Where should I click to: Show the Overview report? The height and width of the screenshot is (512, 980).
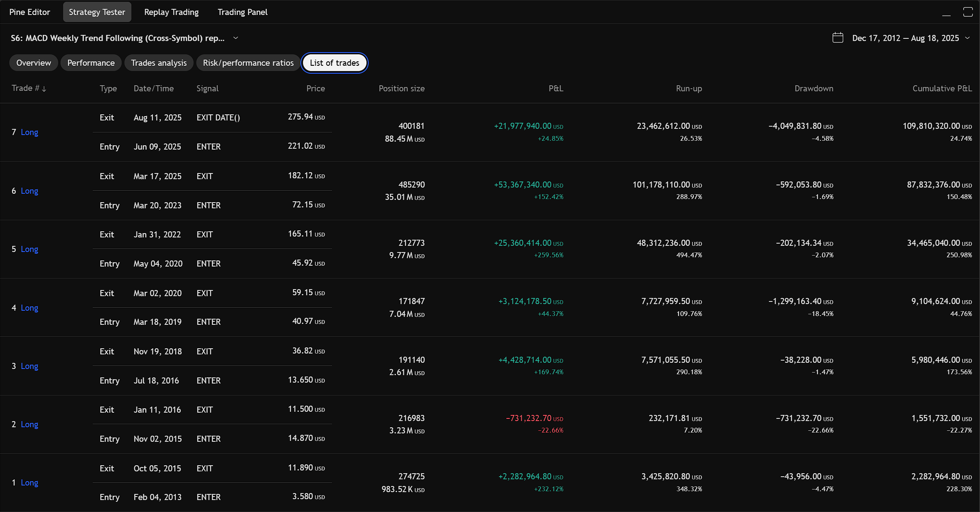[x=34, y=63]
